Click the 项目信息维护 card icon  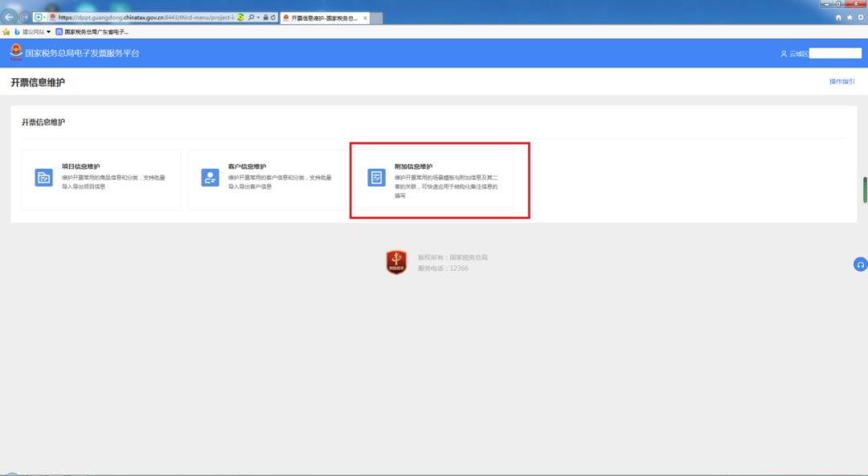43,178
